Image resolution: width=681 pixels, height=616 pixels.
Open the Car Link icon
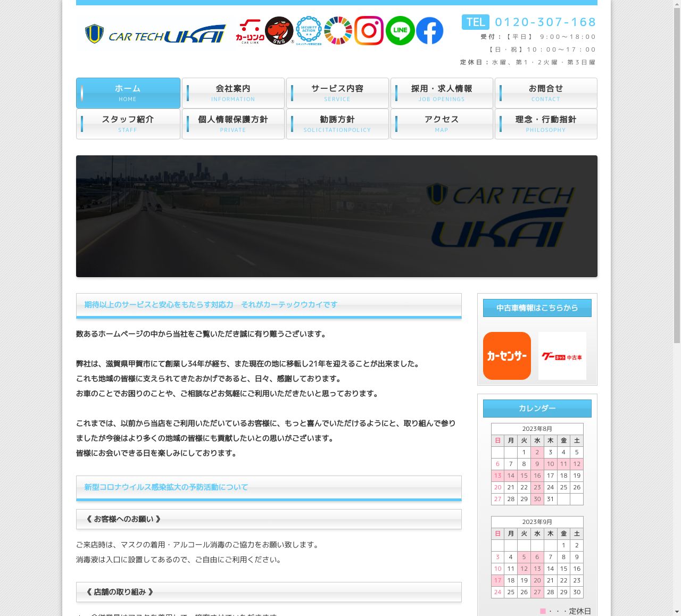coord(250,31)
